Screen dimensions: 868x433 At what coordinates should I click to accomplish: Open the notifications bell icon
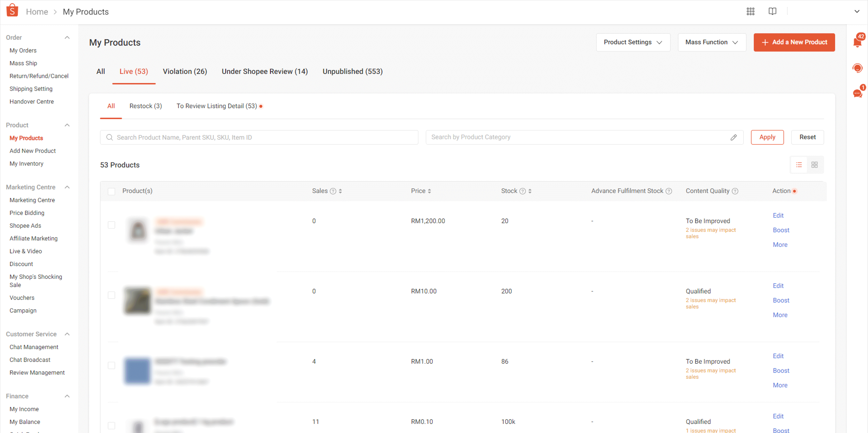click(857, 42)
